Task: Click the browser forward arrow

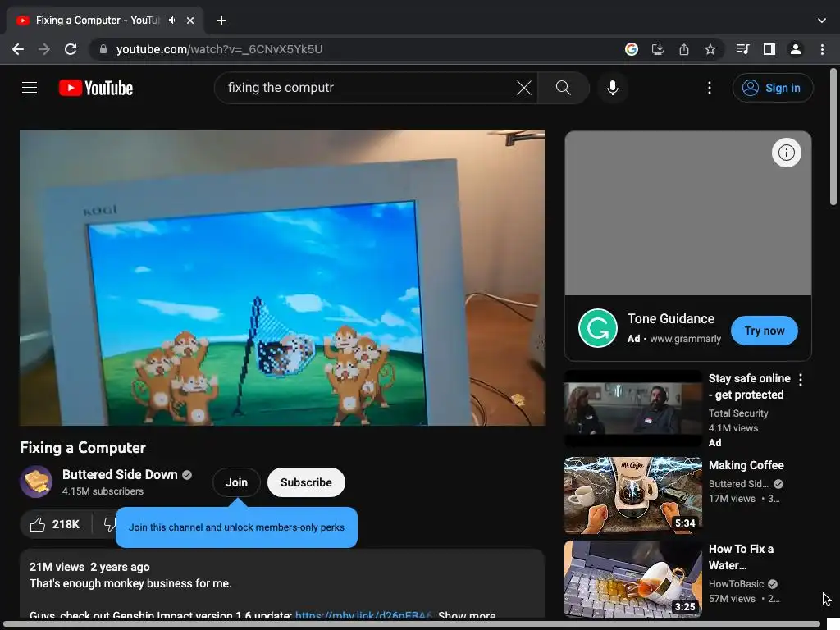Action: [44, 49]
